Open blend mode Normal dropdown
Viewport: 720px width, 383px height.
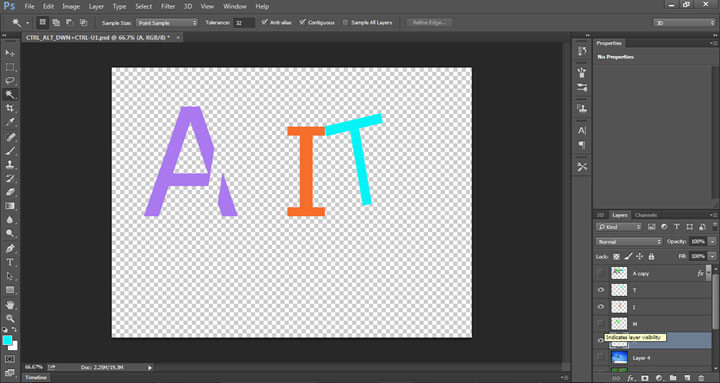[629, 242]
